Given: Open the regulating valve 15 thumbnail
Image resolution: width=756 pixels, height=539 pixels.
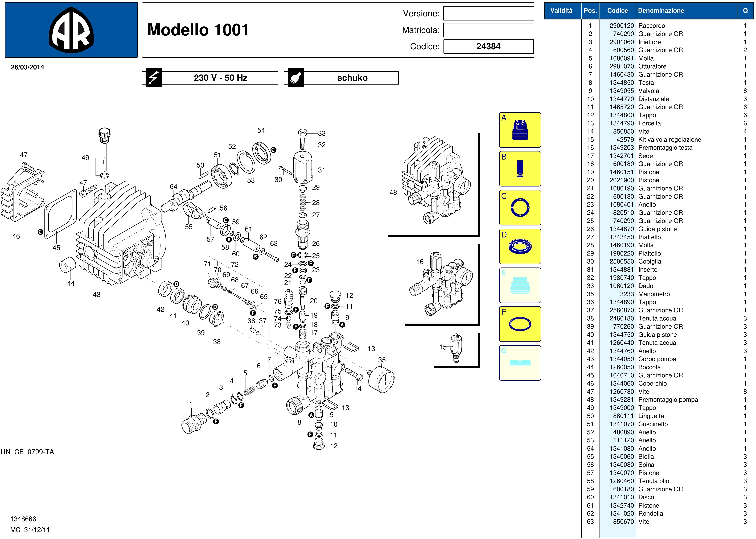Looking at the screenshot, I should pyautogui.click(x=455, y=348).
